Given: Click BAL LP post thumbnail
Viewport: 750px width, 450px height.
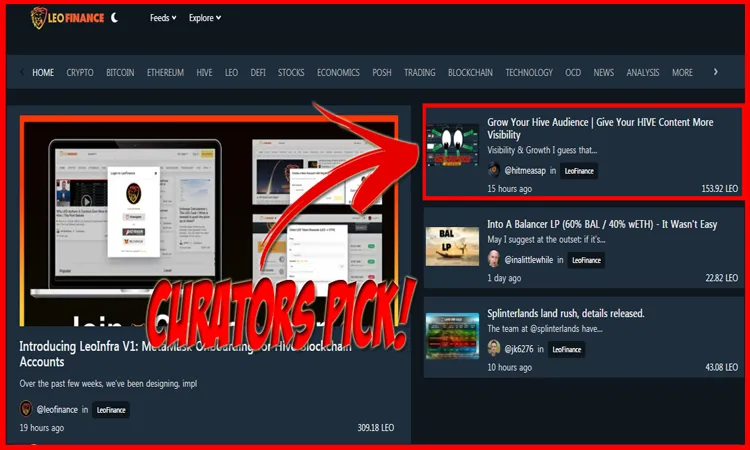Looking at the screenshot, I should point(452,246).
